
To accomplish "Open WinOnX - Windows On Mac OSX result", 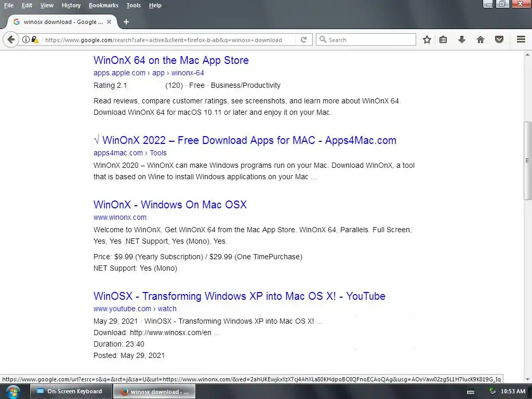I will [170, 205].
